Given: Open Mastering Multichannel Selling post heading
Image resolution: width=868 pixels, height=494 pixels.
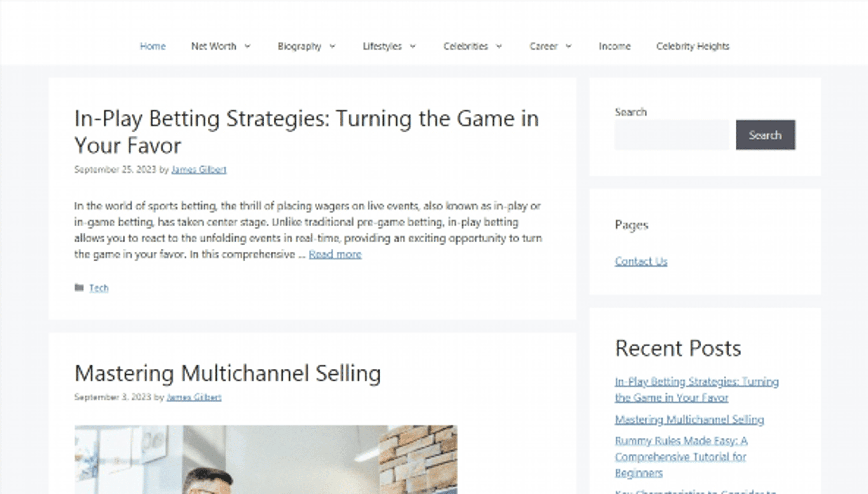Looking at the screenshot, I should click(x=228, y=373).
